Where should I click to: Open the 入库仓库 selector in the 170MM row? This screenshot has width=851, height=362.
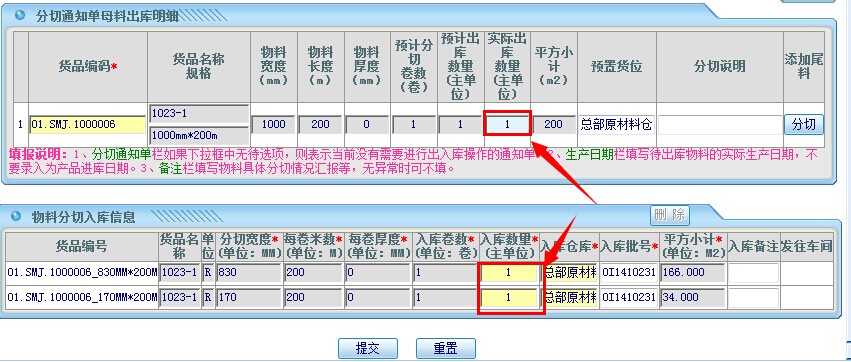click(x=570, y=297)
